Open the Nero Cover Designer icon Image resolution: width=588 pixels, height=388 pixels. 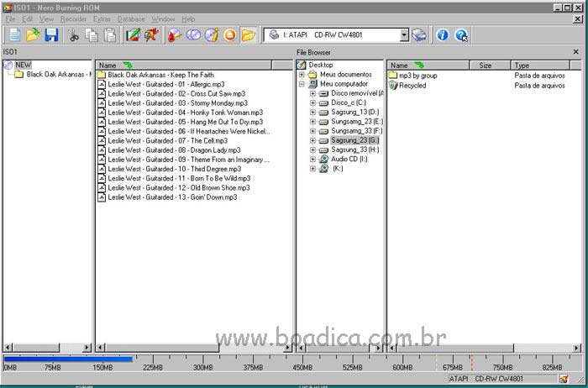point(133,35)
